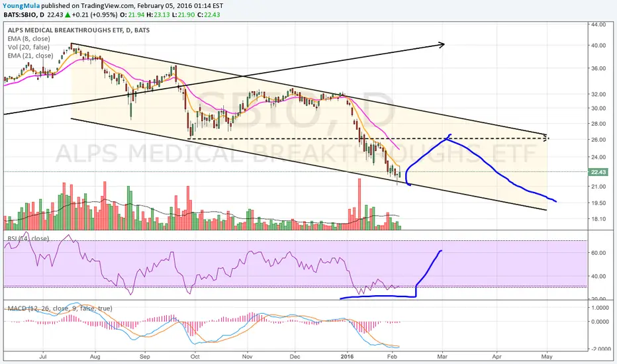Click the 44.00 price axis label
The width and height of the screenshot is (617, 364).
tap(598, 24)
